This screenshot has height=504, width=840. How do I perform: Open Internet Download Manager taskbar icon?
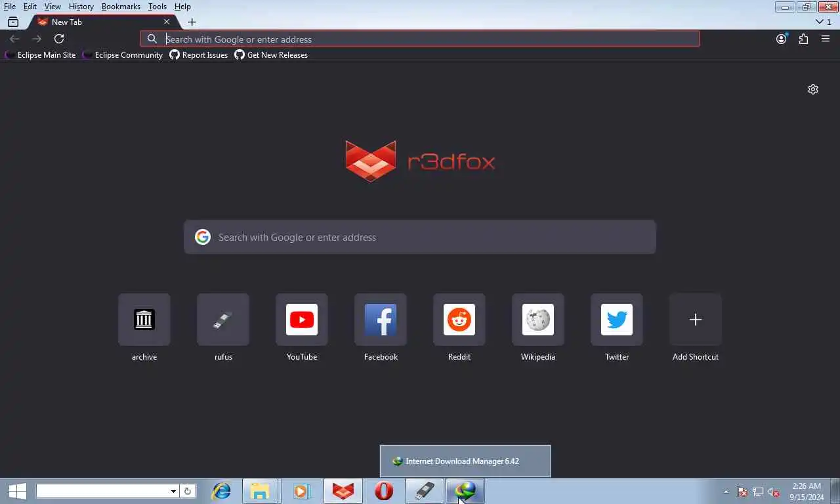(x=465, y=491)
